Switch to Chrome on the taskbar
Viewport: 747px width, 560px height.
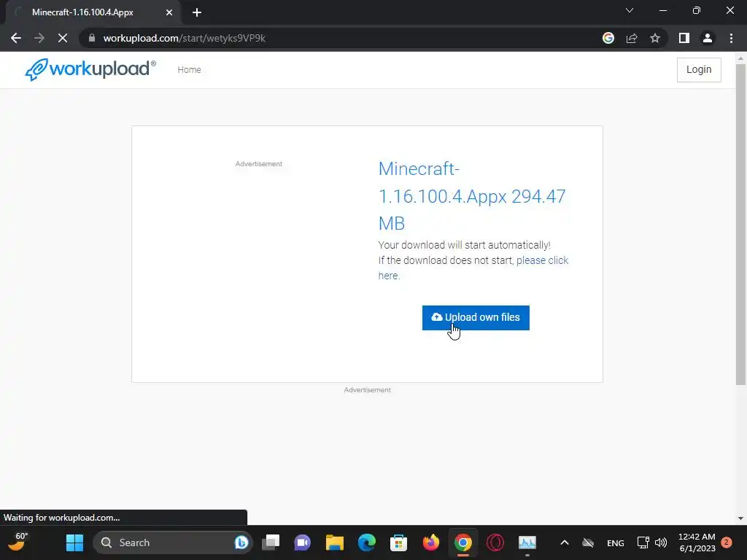(462, 542)
